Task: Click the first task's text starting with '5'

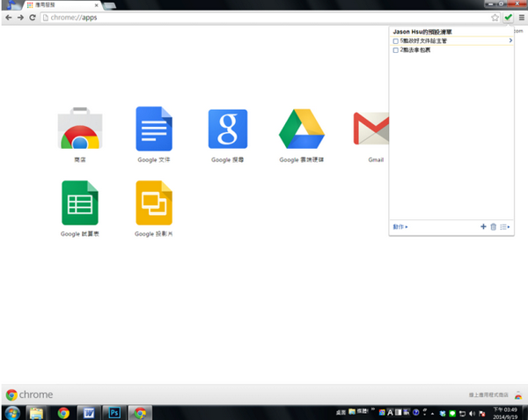Action: pos(423,41)
